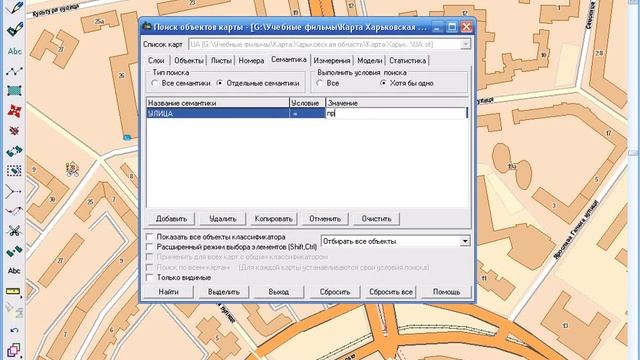Toggle 'Применить для всех карт' checkbox
Image resolution: width=640 pixels, height=360 pixels.
pos(150,257)
